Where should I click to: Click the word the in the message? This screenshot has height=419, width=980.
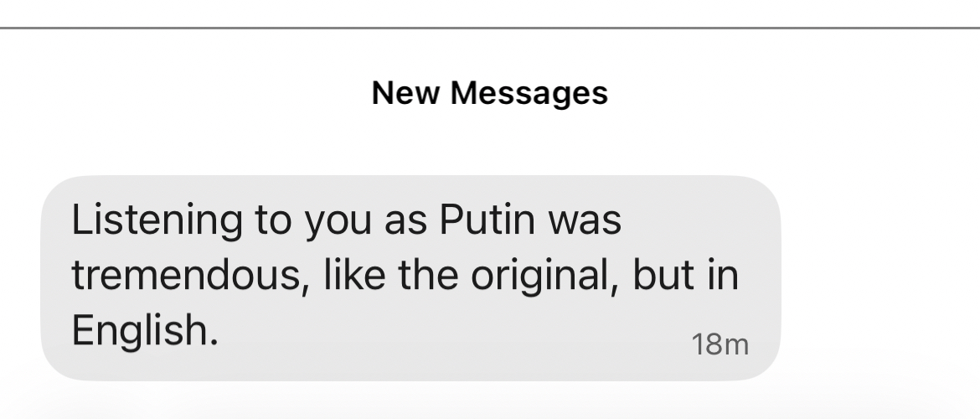(x=423, y=276)
